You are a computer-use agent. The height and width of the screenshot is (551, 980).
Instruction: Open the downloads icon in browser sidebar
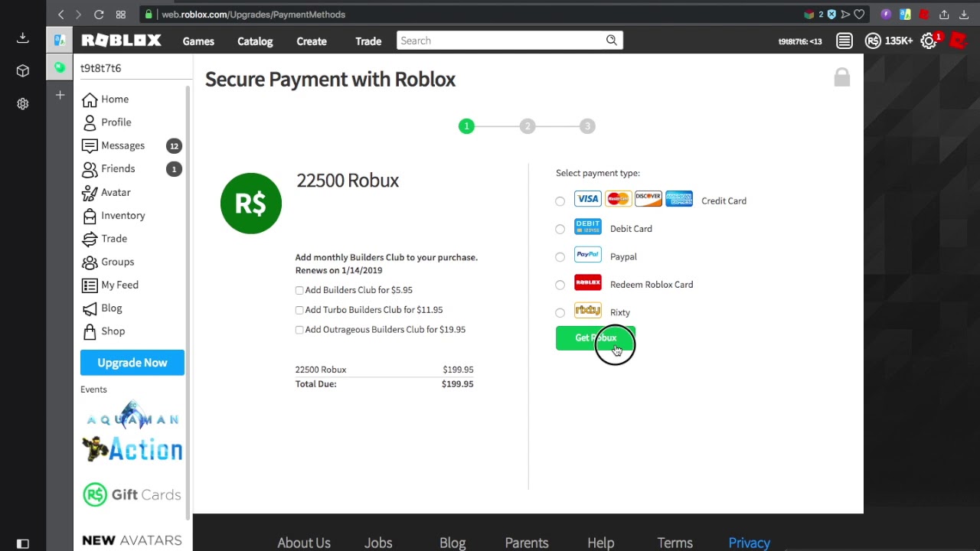[x=23, y=37]
